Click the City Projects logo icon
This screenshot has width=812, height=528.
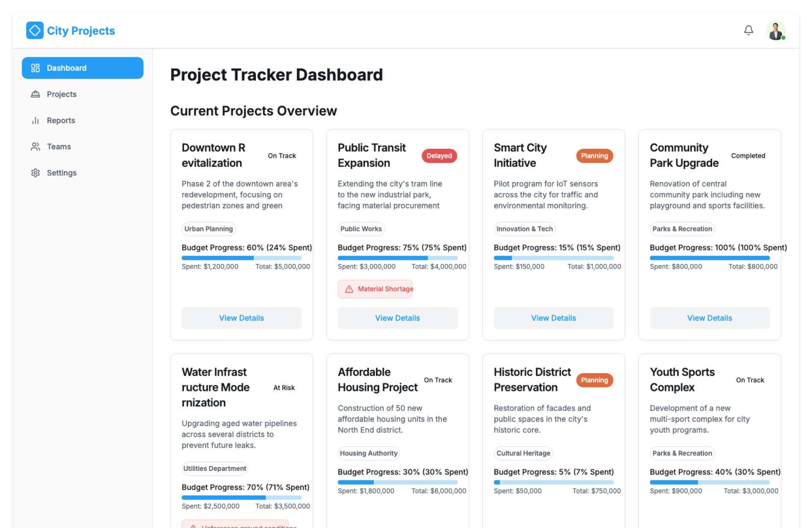coord(35,30)
